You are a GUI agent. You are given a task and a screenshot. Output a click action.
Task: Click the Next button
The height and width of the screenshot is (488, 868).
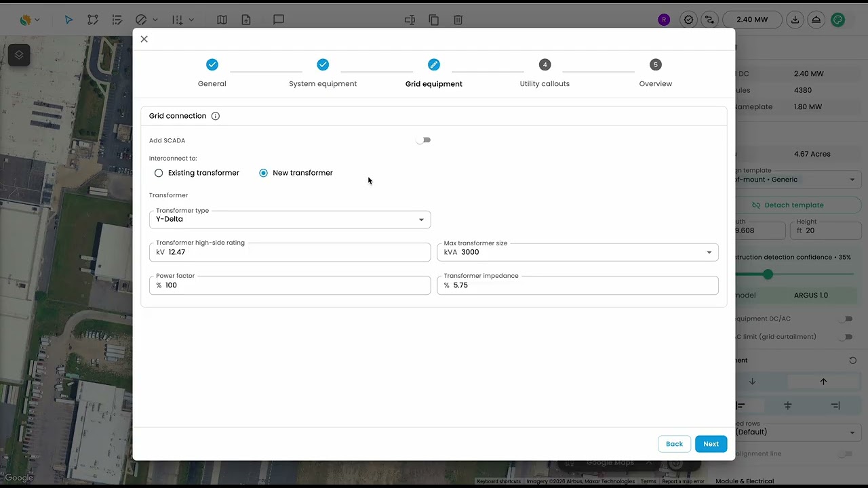click(x=711, y=444)
